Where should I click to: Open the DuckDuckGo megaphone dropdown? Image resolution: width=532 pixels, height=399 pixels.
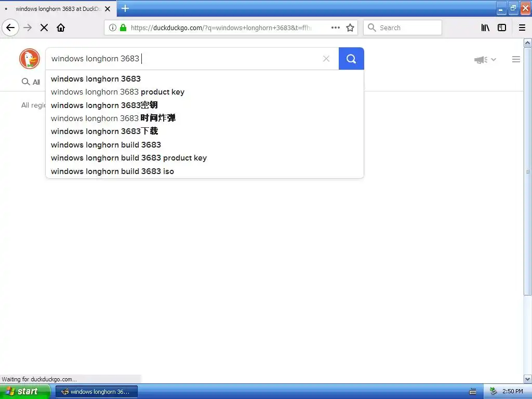[x=485, y=60]
